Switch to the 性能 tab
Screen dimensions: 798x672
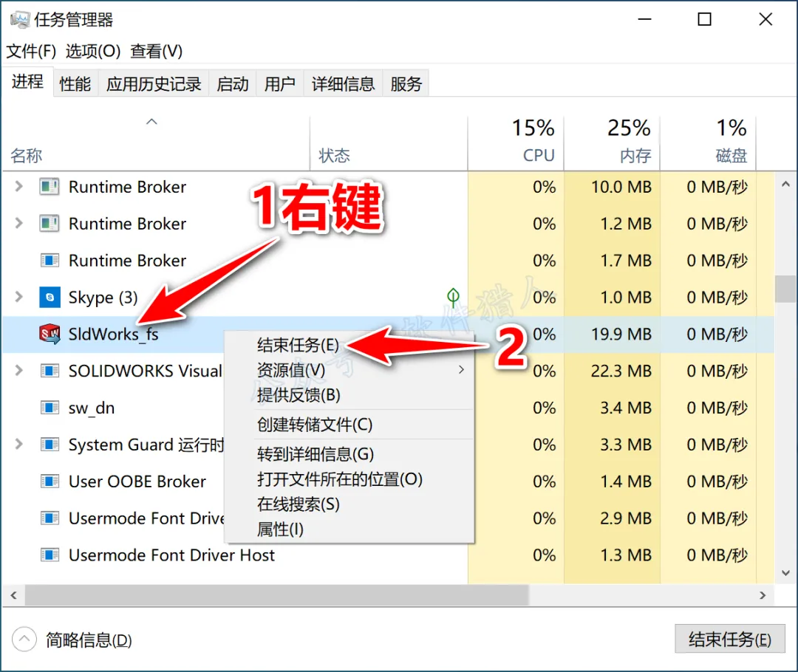click(x=75, y=83)
